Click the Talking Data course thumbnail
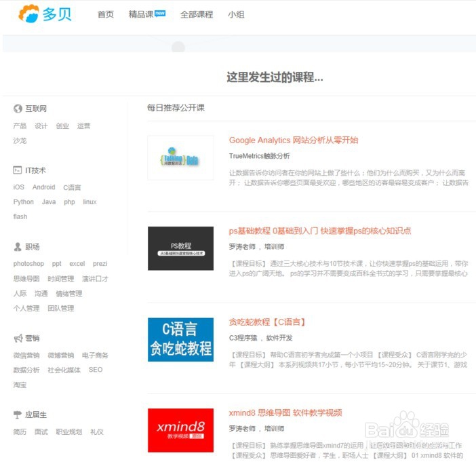Viewport: 476px width, 462px height. (180, 157)
